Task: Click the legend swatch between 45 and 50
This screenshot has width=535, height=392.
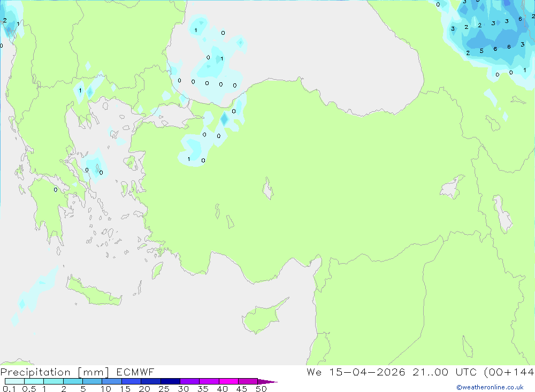Action: tap(248, 381)
